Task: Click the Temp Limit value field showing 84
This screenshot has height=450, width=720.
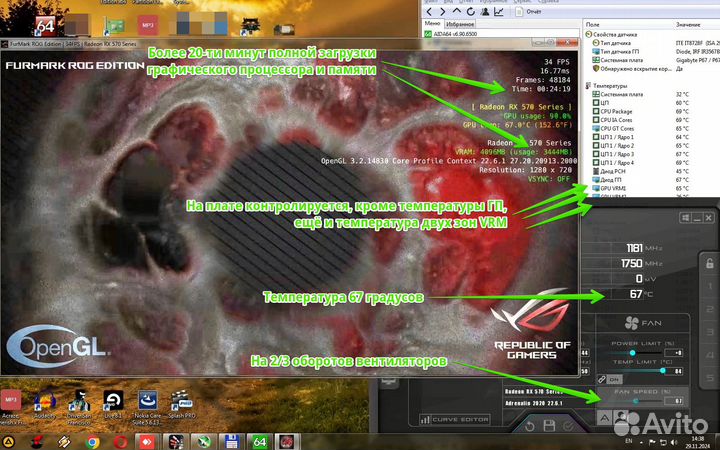Action: tap(674, 371)
